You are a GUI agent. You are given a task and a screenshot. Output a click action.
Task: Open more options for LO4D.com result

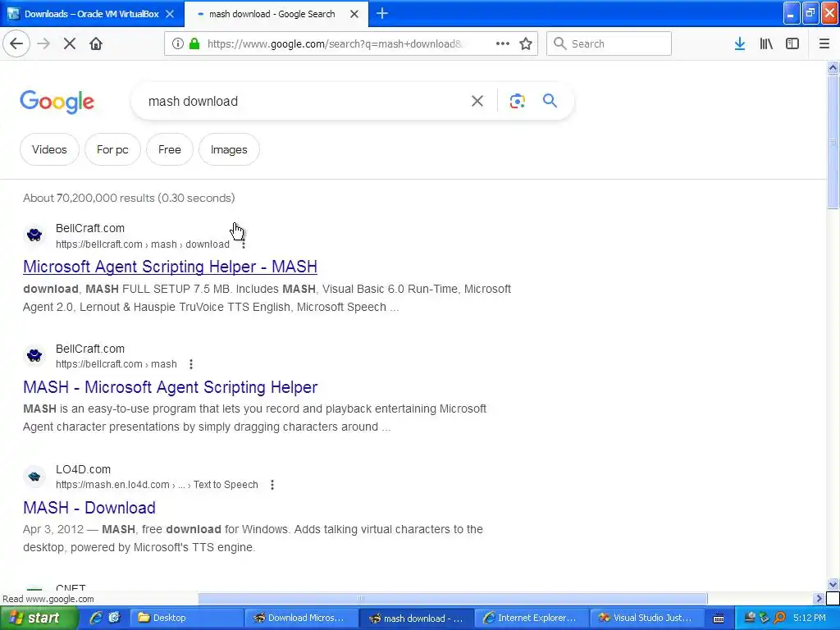[x=272, y=485]
